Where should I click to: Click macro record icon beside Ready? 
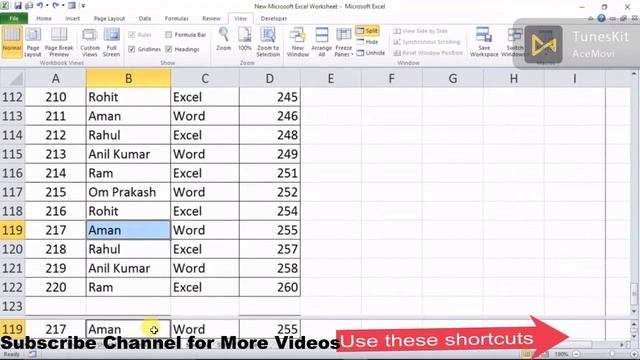(32, 354)
